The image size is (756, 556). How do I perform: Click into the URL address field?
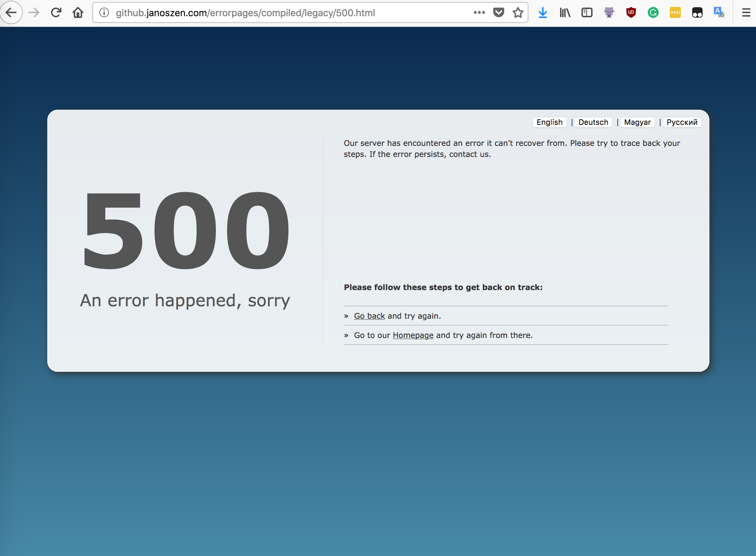click(276, 13)
